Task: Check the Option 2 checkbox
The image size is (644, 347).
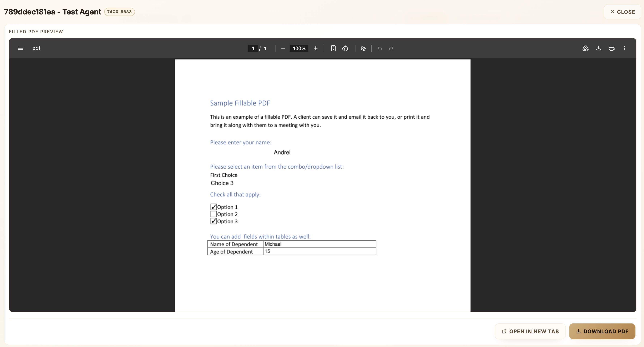Action: 213,214
